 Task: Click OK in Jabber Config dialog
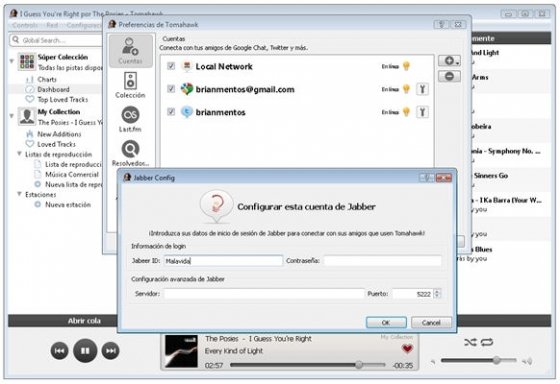[386, 323]
